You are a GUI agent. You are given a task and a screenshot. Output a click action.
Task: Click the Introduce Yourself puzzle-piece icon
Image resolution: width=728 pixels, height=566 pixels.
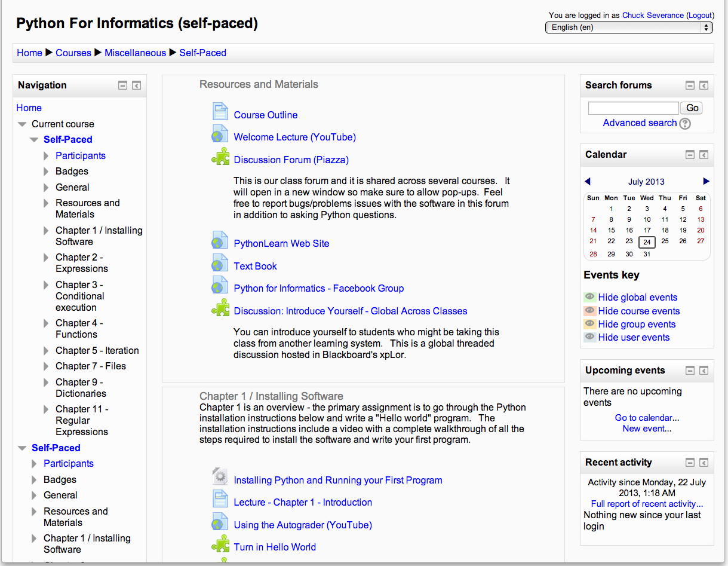(220, 308)
